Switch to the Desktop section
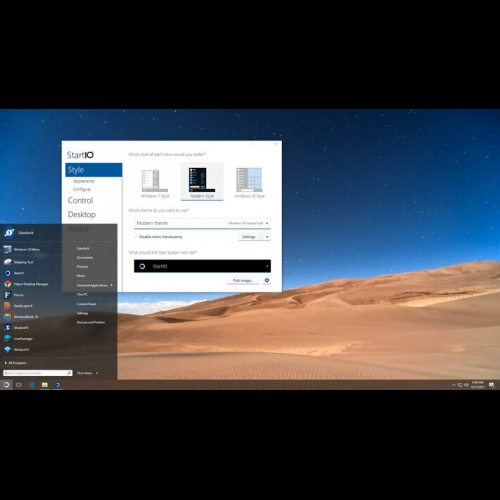This screenshot has width=500, height=500. [x=82, y=214]
